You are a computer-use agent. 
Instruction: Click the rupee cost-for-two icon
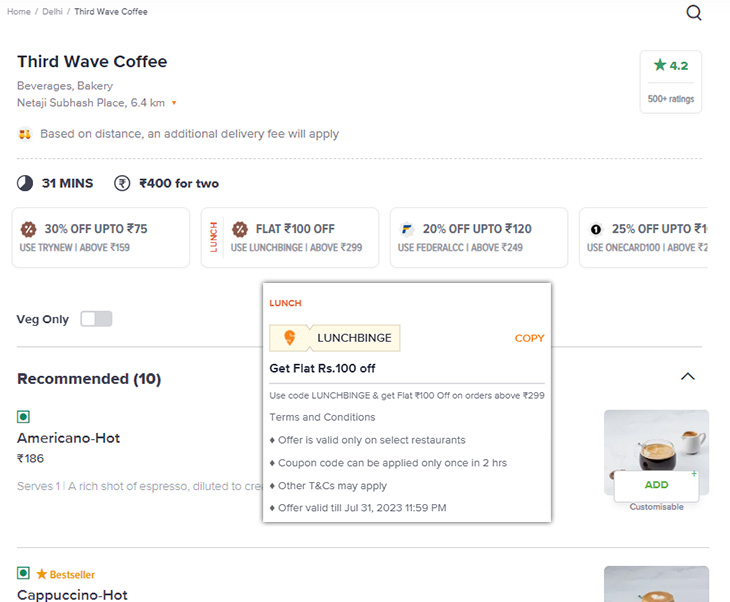click(x=122, y=183)
